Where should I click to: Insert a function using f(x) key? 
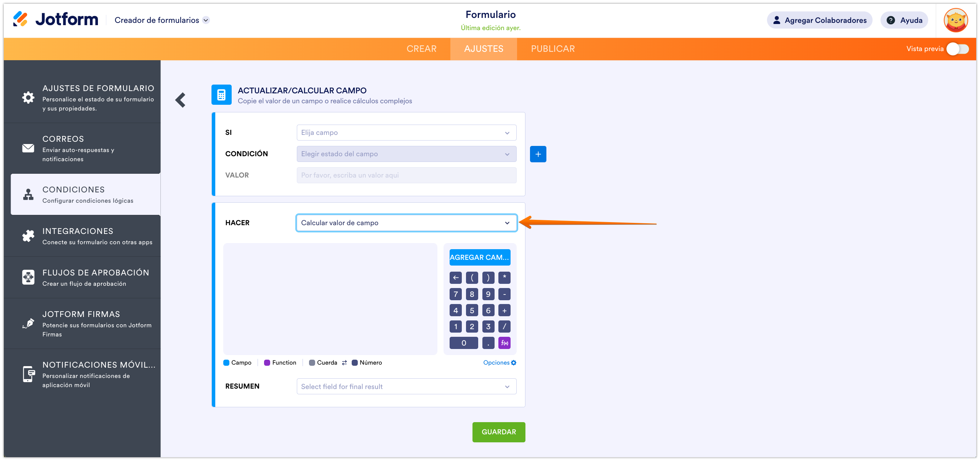coord(504,343)
